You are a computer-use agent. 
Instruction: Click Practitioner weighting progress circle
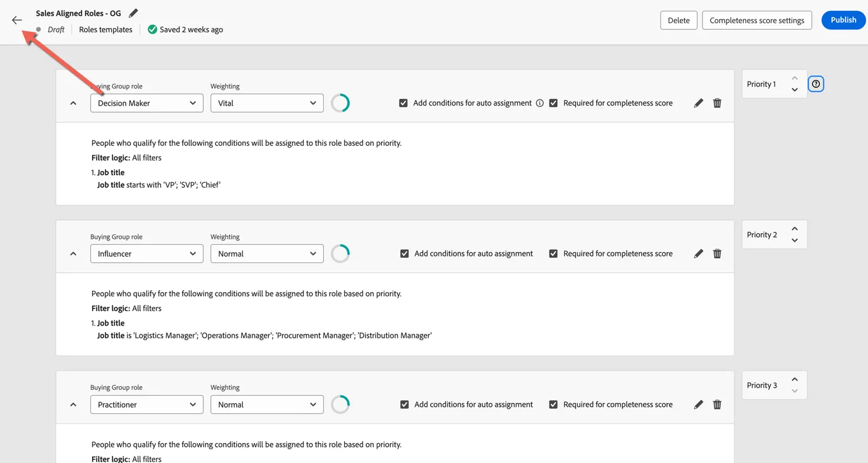(x=340, y=405)
